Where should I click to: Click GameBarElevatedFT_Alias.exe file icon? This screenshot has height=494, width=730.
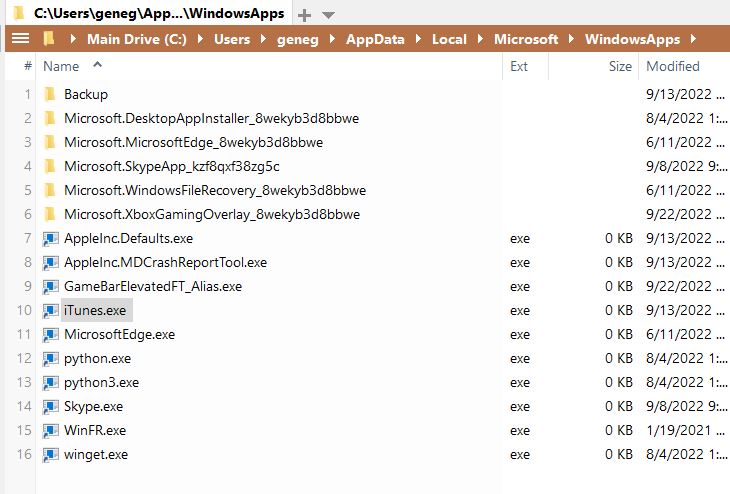tap(50, 286)
